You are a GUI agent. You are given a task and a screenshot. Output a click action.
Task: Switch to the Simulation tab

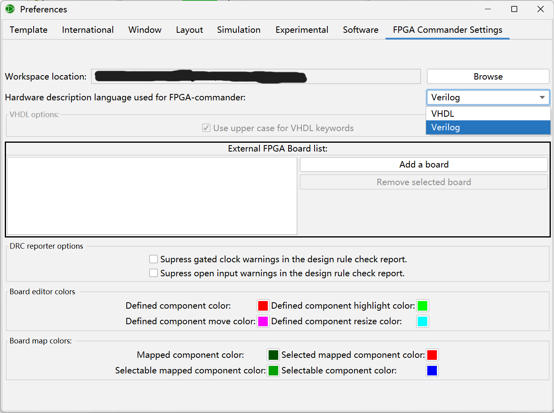pyautogui.click(x=238, y=30)
